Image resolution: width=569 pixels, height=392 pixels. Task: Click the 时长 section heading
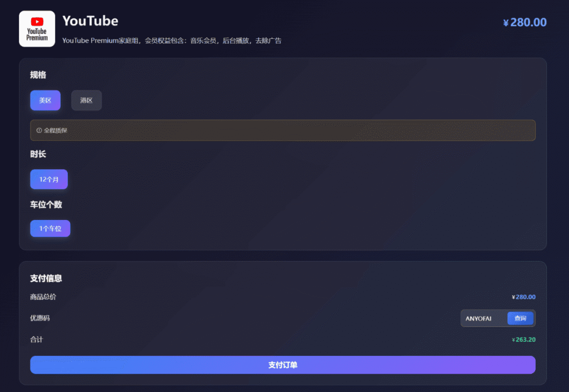[x=38, y=154]
